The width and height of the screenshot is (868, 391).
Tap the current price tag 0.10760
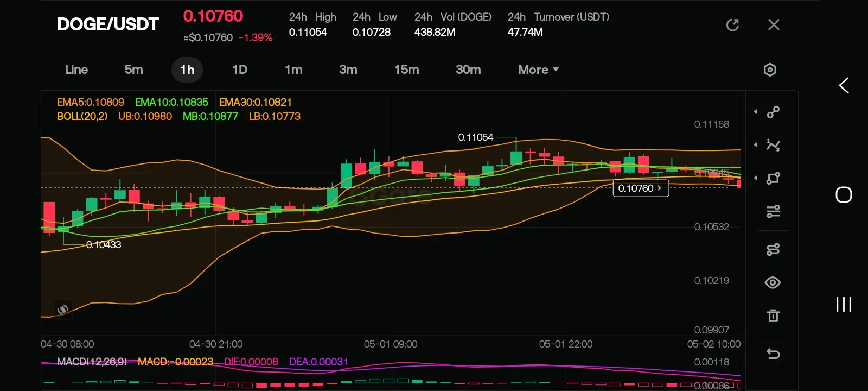[x=641, y=188]
